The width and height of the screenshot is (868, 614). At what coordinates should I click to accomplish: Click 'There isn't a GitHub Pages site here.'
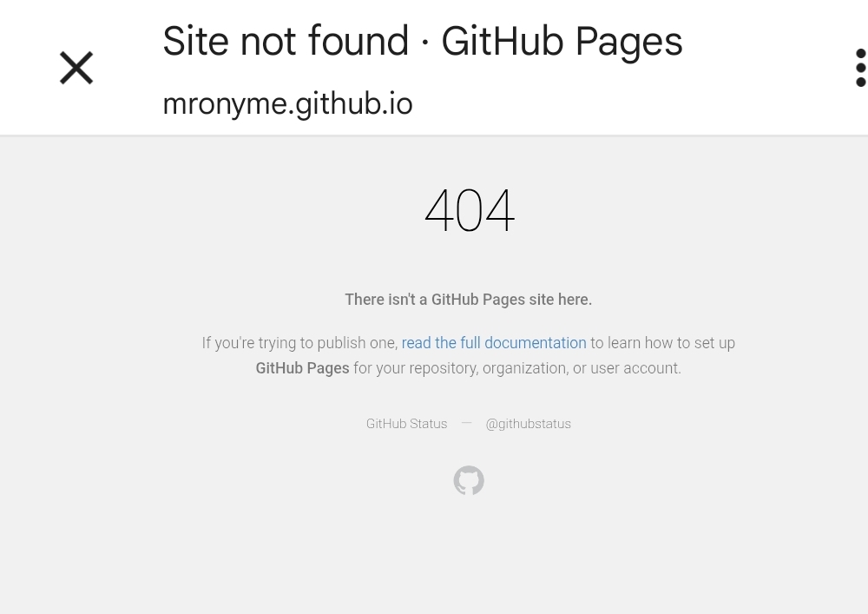469,300
